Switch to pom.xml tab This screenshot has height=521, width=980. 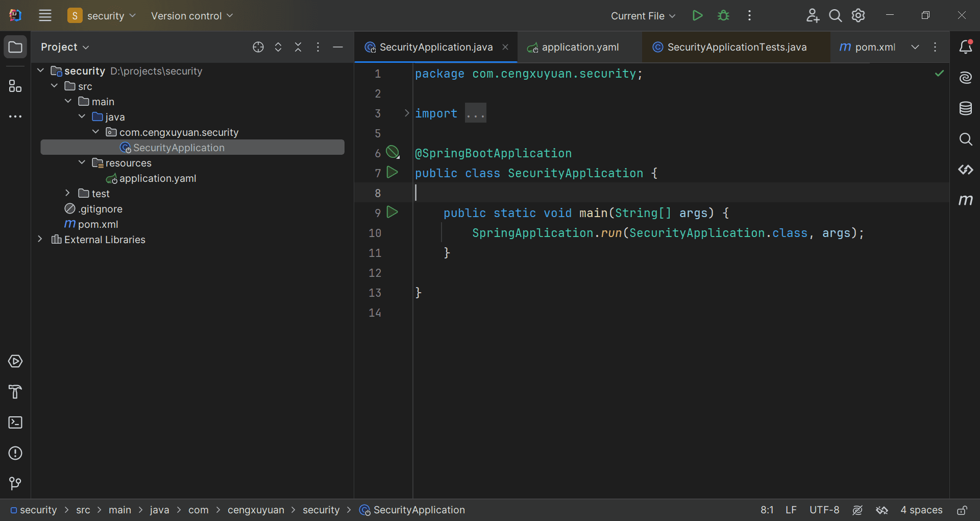coord(867,47)
